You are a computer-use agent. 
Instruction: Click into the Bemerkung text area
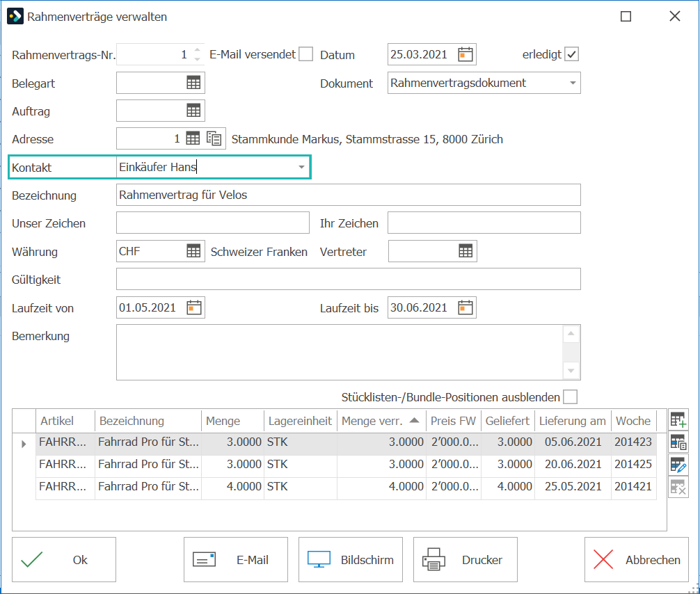[x=340, y=353]
